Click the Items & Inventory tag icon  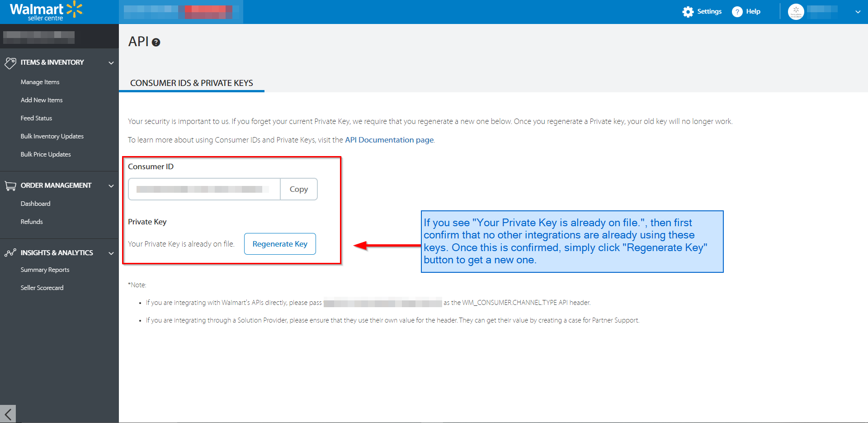pos(10,62)
